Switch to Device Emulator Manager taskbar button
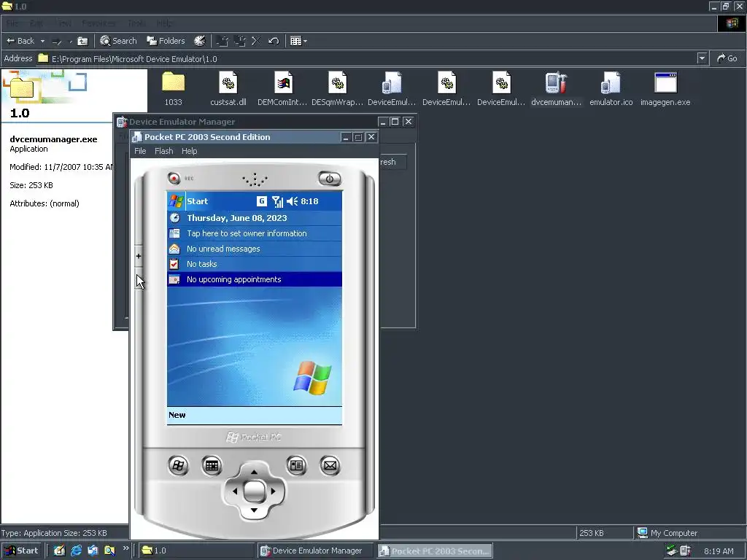The height and width of the screenshot is (560, 747). (317, 551)
